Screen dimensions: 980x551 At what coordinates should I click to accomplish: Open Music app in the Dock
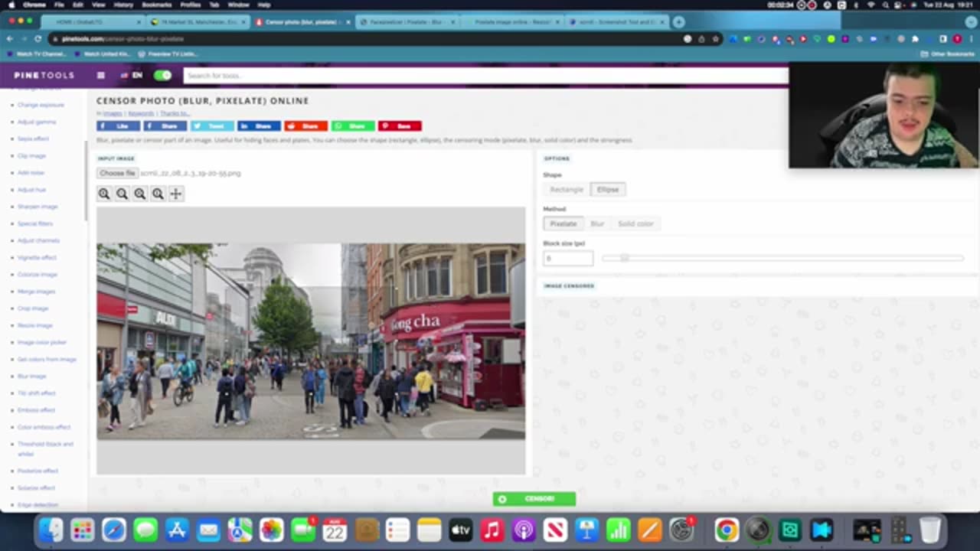pos(492,530)
